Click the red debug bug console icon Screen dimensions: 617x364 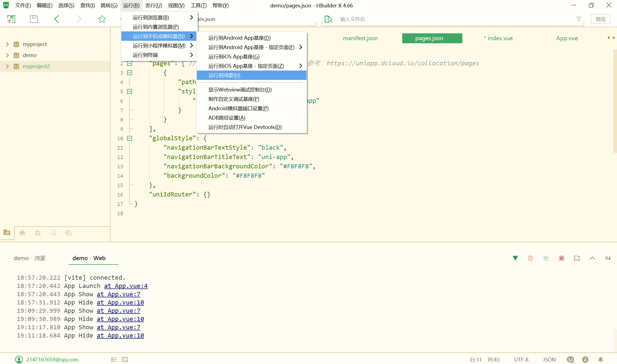[x=530, y=258]
